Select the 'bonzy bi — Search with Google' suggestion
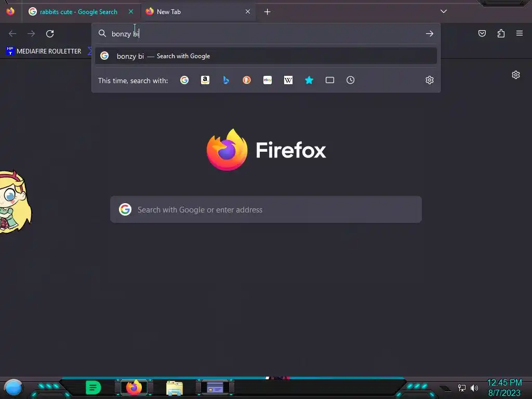 pos(266,56)
